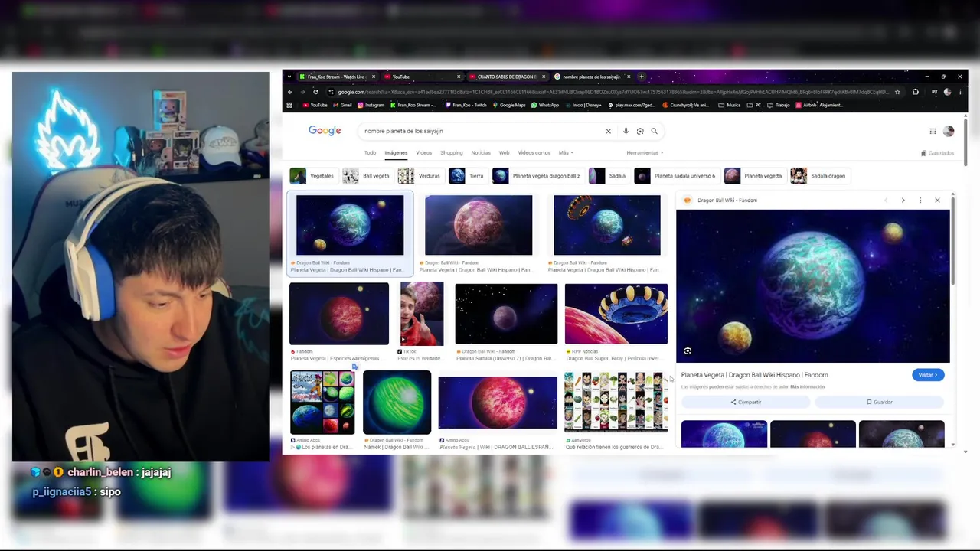Go to Google logo homepage

coord(325,131)
